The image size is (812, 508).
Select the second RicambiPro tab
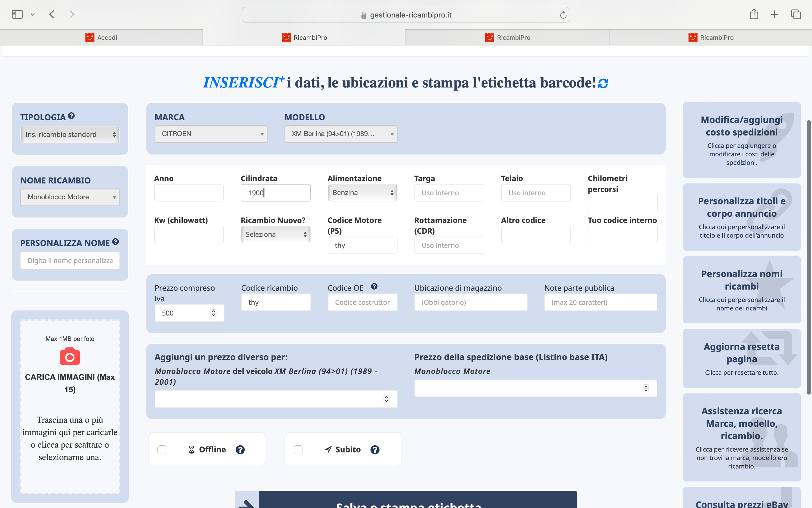tap(507, 37)
